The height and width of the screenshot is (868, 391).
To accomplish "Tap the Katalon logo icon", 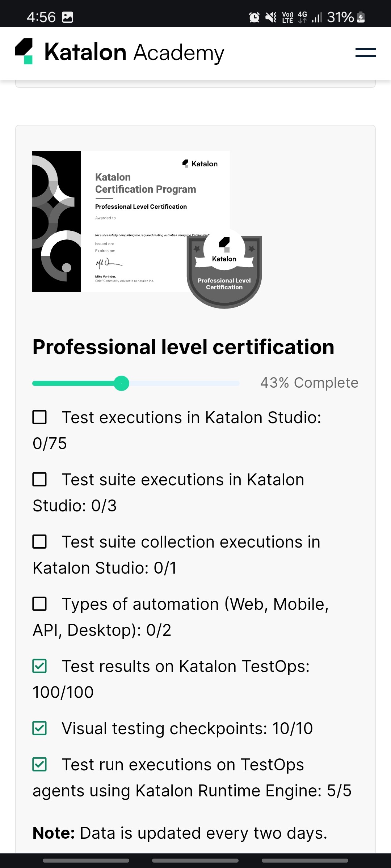I will pyautogui.click(x=24, y=51).
